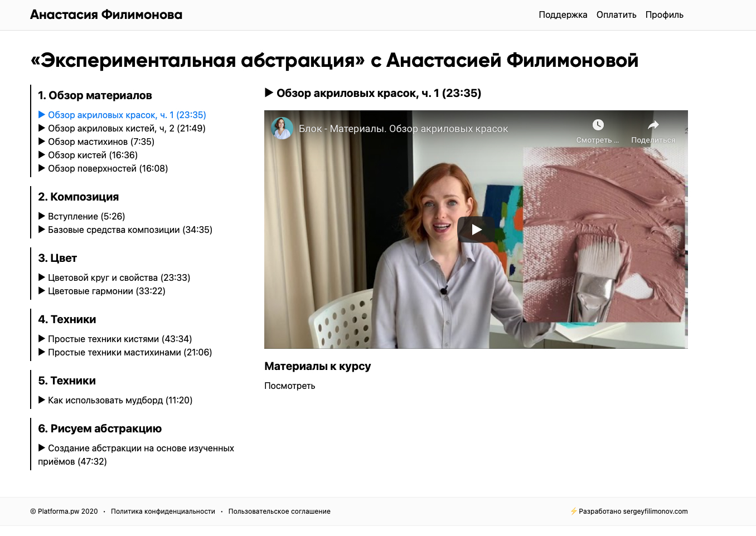This screenshot has width=756, height=536.
Task: Click the © Platforma.pw 2020 footer text
Action: pyautogui.click(x=64, y=511)
